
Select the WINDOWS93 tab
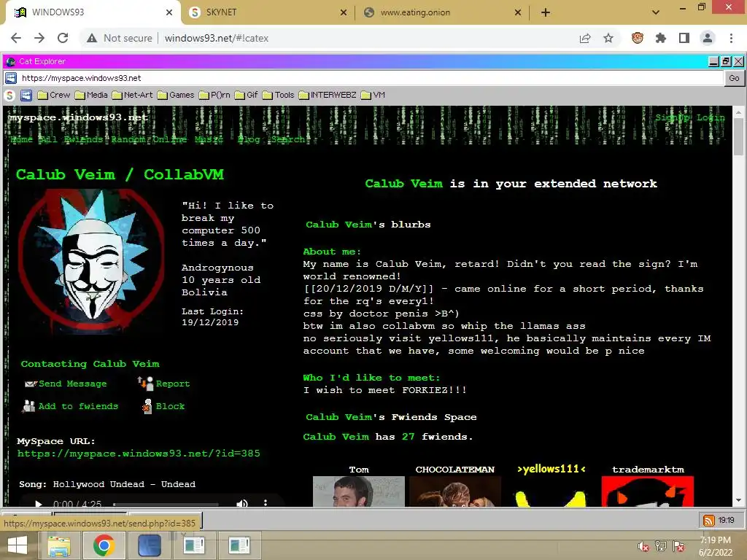[93, 12]
